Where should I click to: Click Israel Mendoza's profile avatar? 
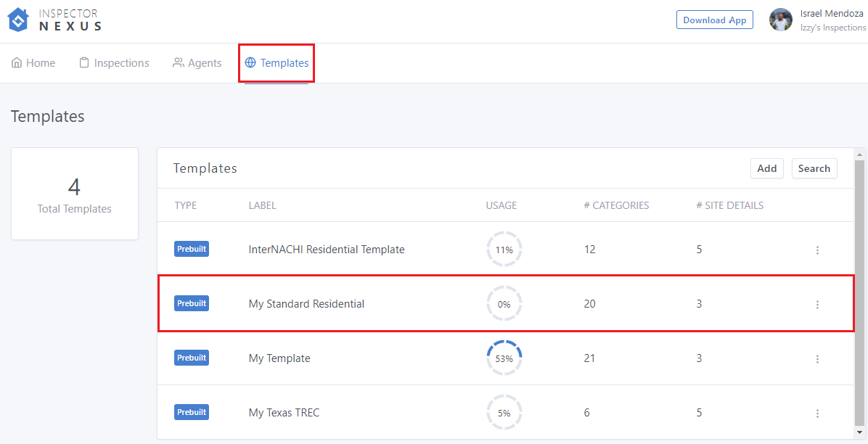click(x=781, y=20)
